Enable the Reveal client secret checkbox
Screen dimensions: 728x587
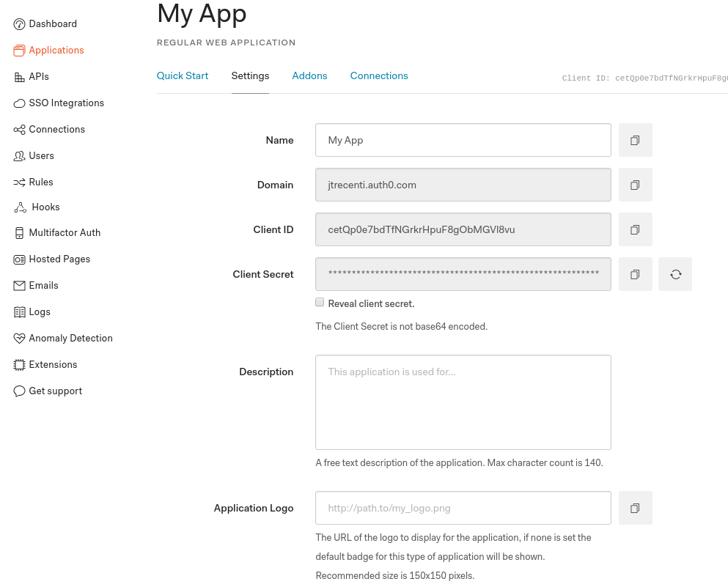coord(320,302)
